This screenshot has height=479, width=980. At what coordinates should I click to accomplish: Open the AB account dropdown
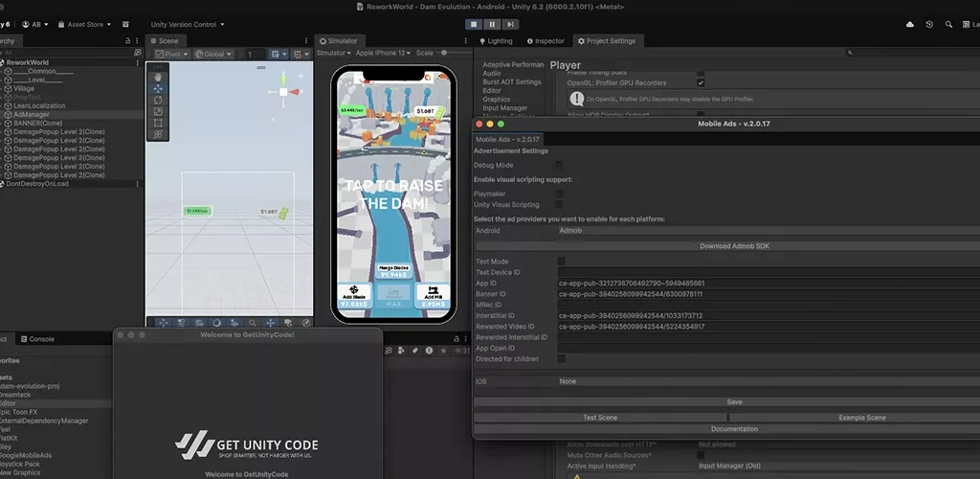pyautogui.click(x=35, y=24)
